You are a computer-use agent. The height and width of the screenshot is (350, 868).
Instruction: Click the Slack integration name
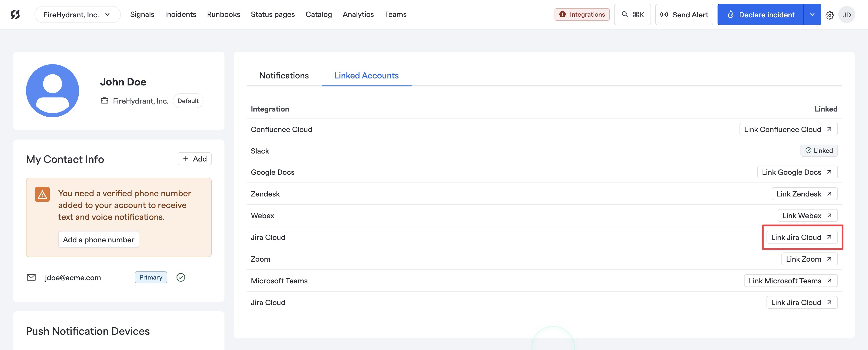[260, 151]
